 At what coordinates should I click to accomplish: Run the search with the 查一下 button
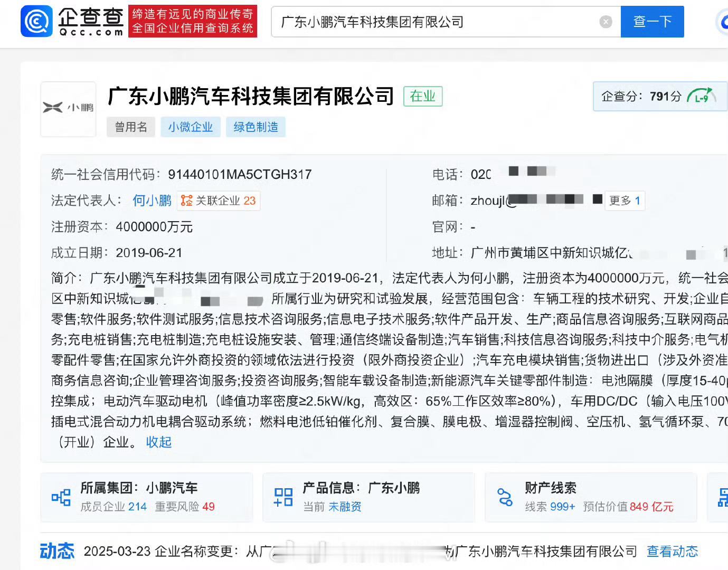coord(653,22)
